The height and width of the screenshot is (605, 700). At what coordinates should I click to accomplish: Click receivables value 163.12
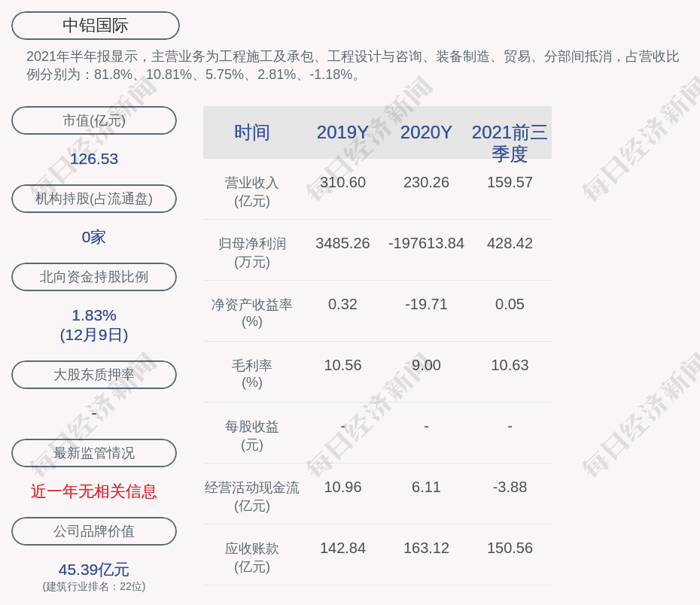tap(426, 549)
